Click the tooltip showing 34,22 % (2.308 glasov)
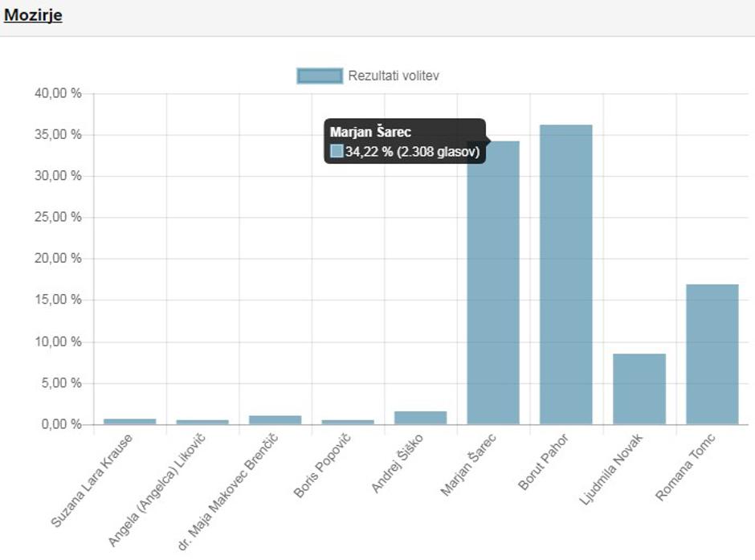This screenshot has width=755, height=560. click(x=405, y=142)
